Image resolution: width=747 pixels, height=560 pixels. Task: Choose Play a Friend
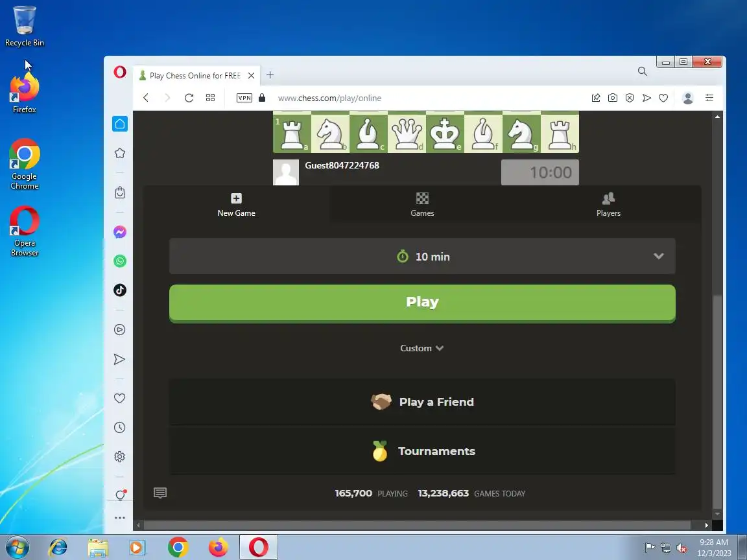tap(423, 402)
